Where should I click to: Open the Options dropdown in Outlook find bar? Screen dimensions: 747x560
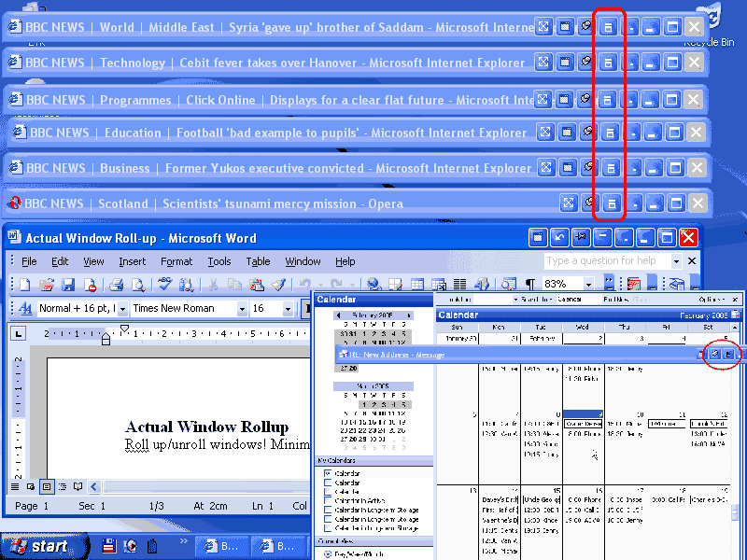(712, 300)
